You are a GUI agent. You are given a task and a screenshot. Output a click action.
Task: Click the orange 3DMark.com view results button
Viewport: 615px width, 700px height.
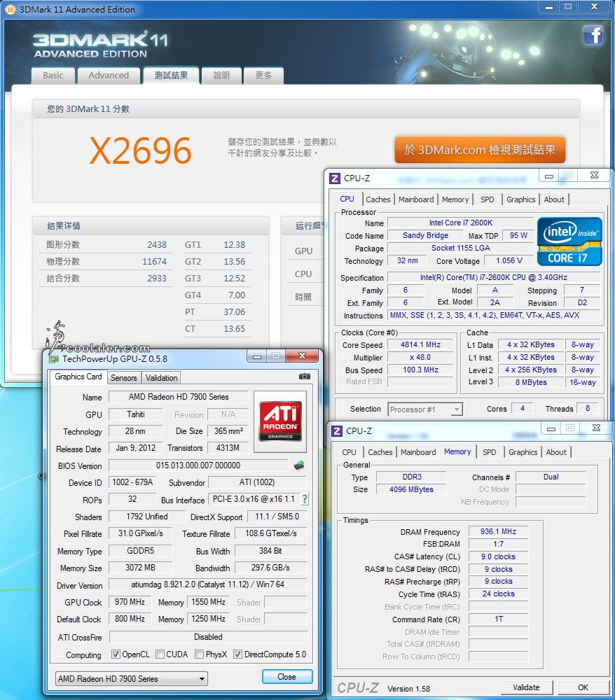480,150
